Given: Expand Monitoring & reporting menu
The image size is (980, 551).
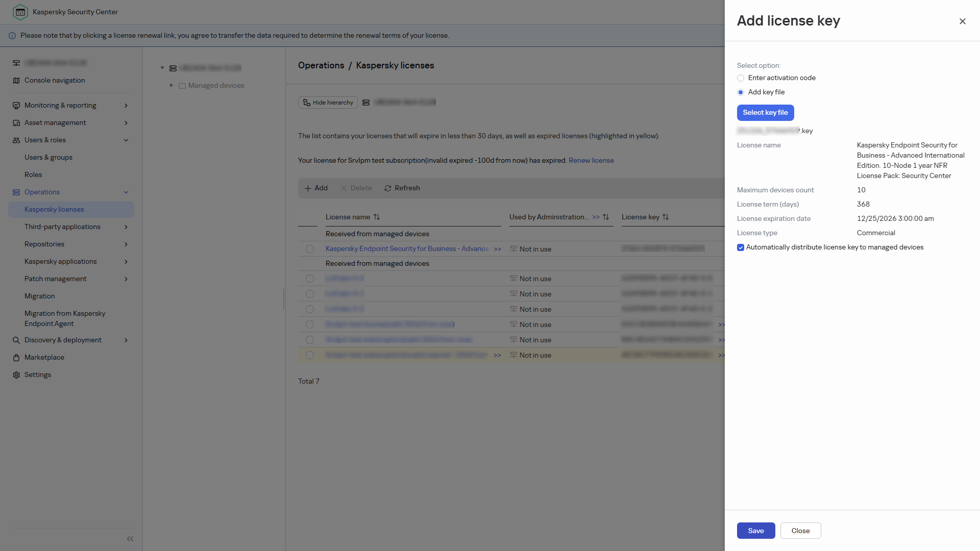Looking at the screenshot, I should click(126, 106).
